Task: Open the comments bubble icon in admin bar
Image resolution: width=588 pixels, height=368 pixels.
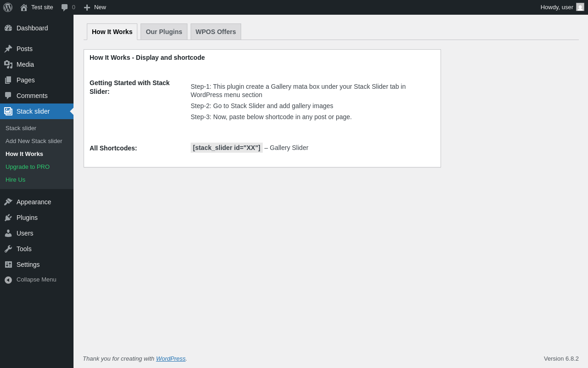Action: coord(64,7)
